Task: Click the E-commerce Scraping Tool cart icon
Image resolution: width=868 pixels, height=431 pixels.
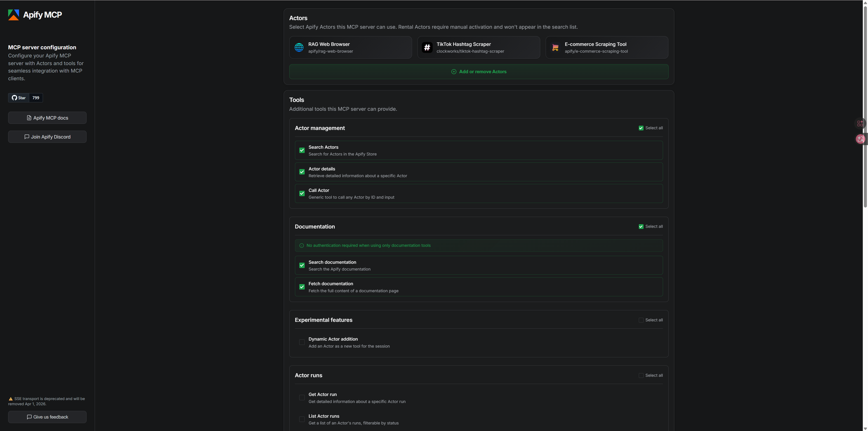Action: pyautogui.click(x=555, y=47)
